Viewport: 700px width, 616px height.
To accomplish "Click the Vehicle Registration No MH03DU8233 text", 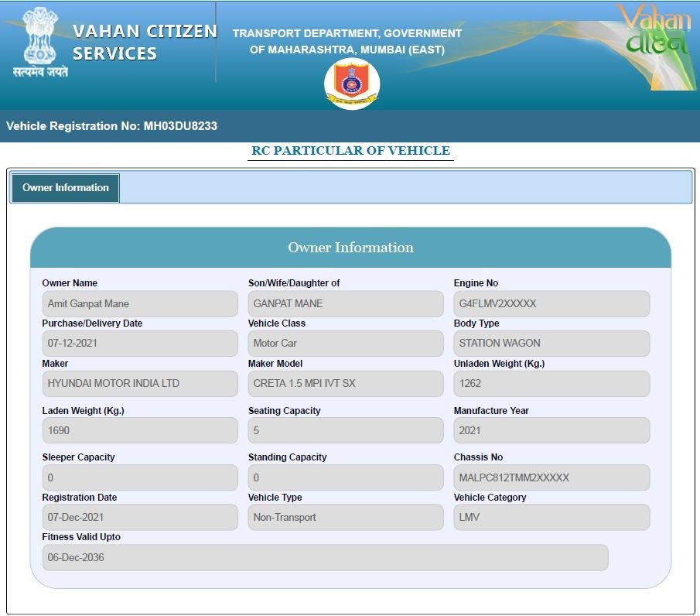I will tap(111, 126).
